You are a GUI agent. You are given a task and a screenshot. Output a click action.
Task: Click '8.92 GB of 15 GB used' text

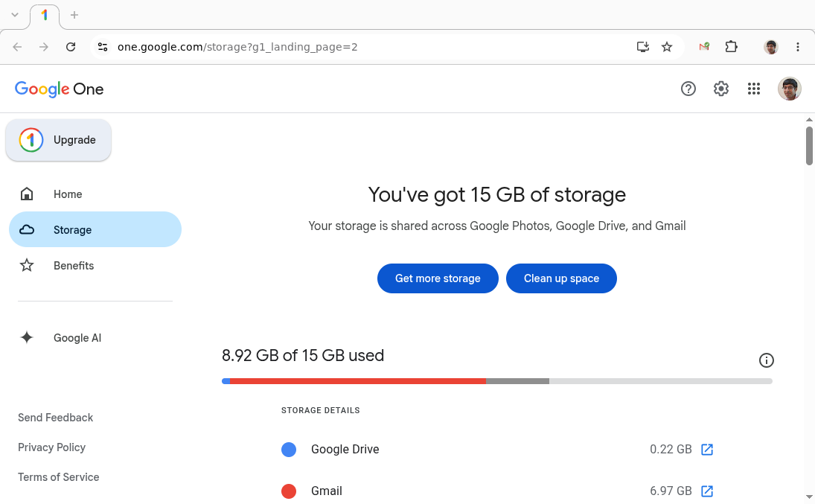(x=303, y=356)
